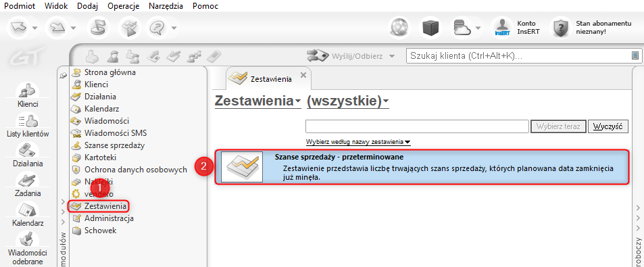The height and width of the screenshot is (267, 644).
Task: Click the checkmark pointer toolbar icon
Action: [130, 28]
